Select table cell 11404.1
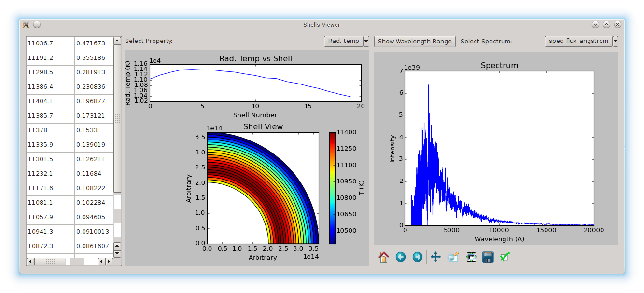Image resolution: width=644 pixels, height=293 pixels. [51, 101]
